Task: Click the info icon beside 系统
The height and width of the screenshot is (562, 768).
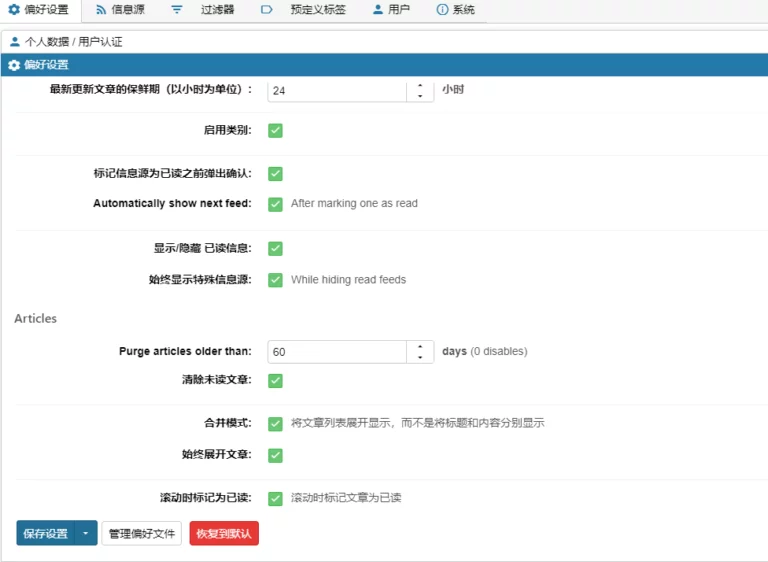Action: [442, 10]
